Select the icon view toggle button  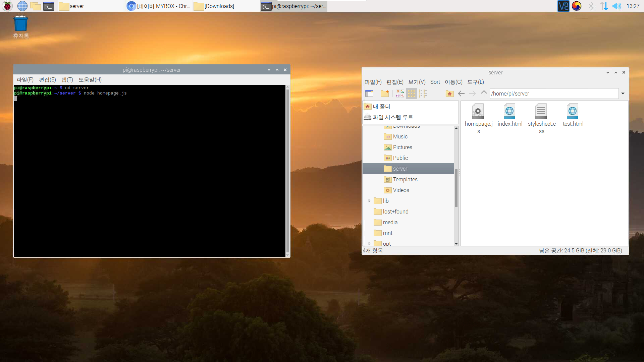pyautogui.click(x=412, y=94)
